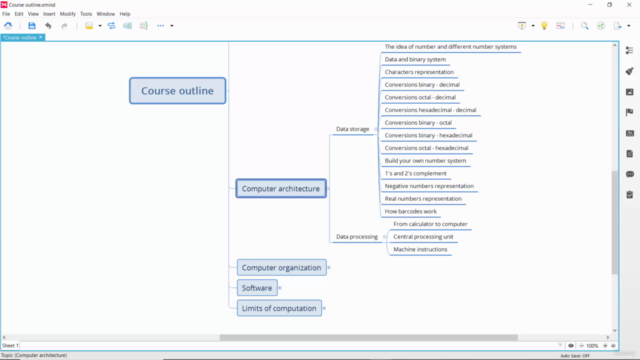Start presentation mode
This screenshot has height=360, width=640.
click(x=522, y=26)
